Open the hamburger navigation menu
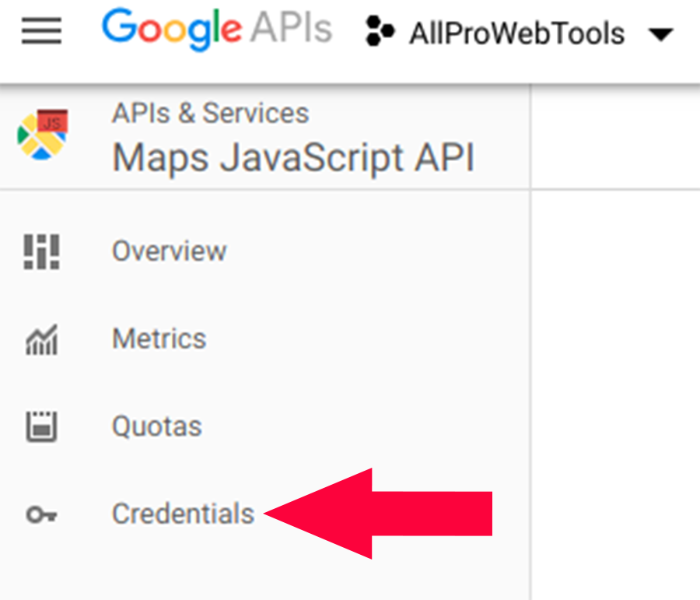 click(x=41, y=31)
